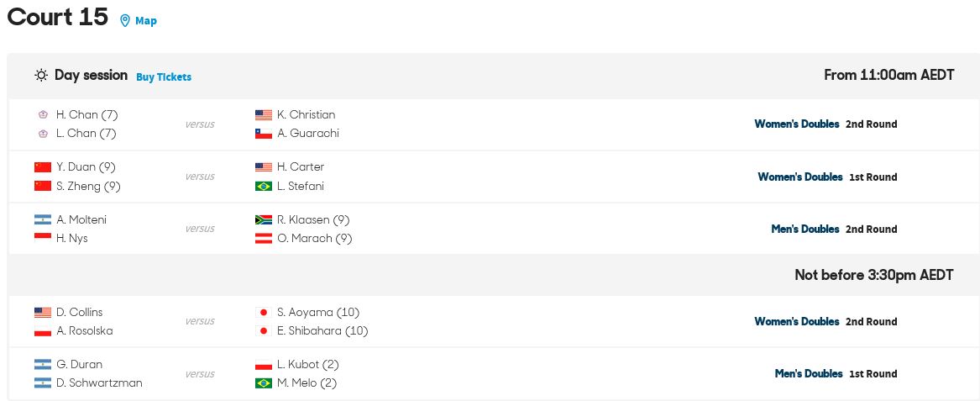Open the Buy Tickets link
980x401 pixels.
pos(164,77)
